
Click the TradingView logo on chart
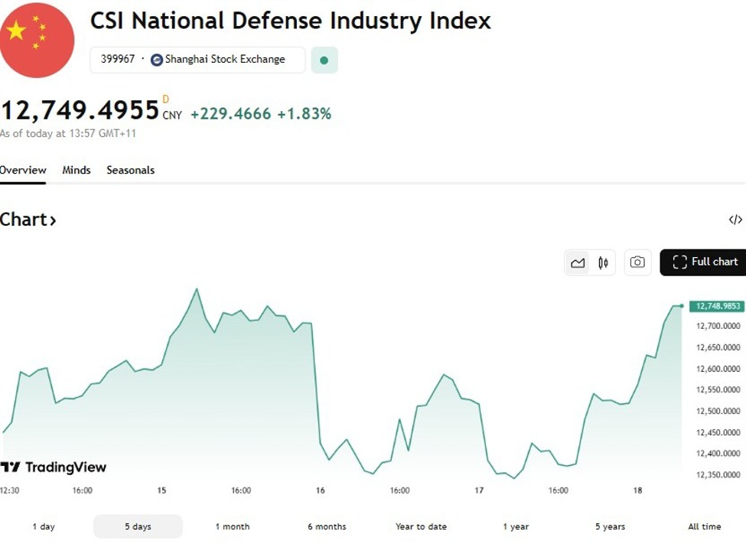tap(54, 467)
